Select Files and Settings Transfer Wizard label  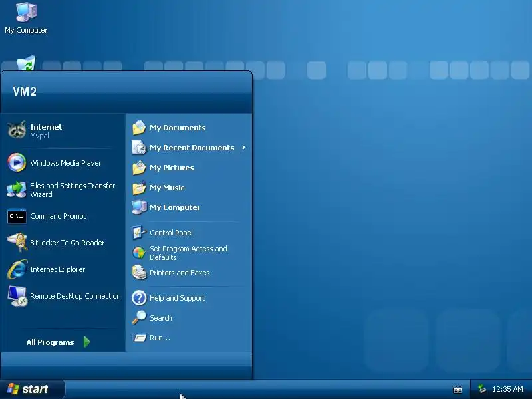[72, 190]
